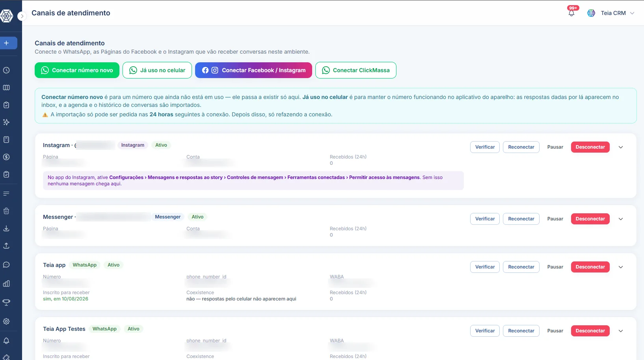Expand the Teia app channel card chevron
Screen dimensions: 644x360
tap(621, 267)
